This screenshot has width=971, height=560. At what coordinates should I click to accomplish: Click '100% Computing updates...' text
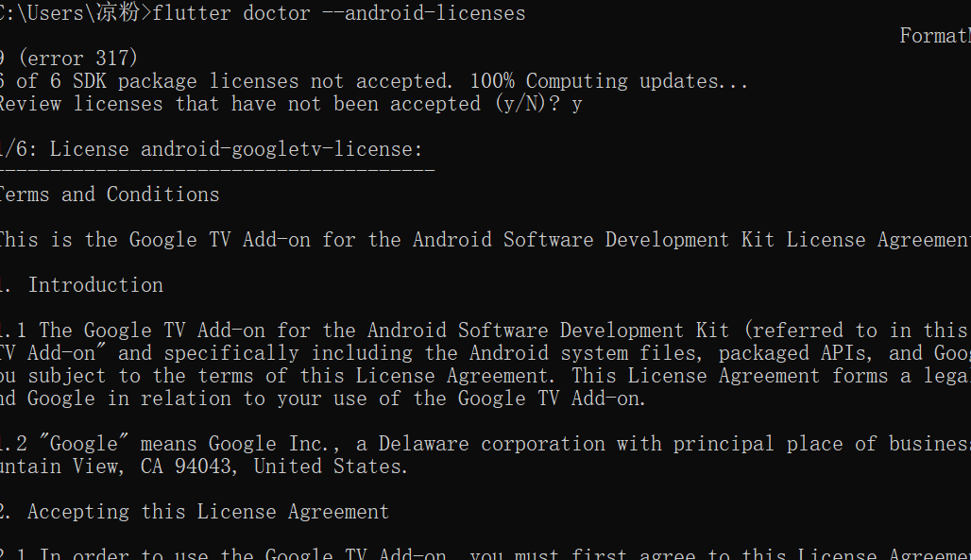pos(608,81)
